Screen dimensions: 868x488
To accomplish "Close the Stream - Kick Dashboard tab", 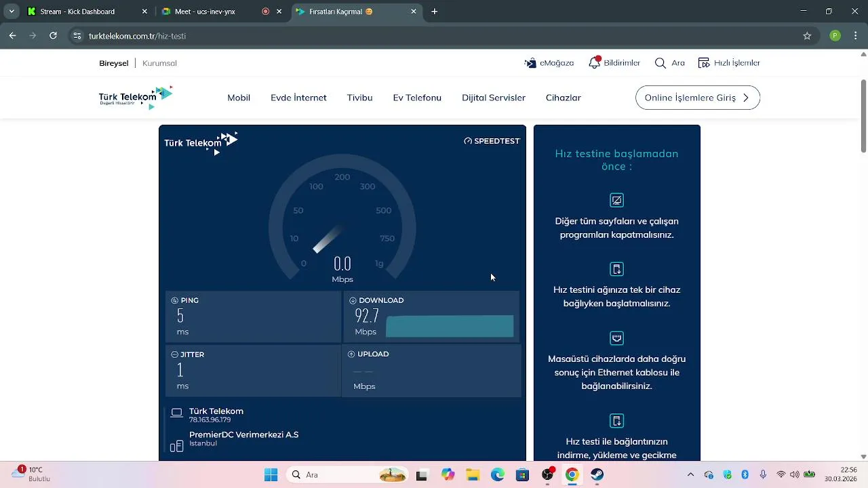I will coord(144,12).
